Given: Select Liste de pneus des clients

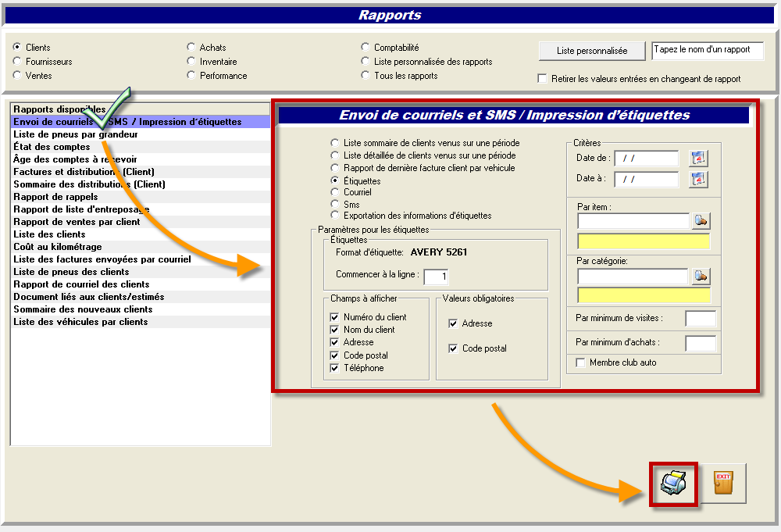Looking at the screenshot, I should (x=141, y=272).
